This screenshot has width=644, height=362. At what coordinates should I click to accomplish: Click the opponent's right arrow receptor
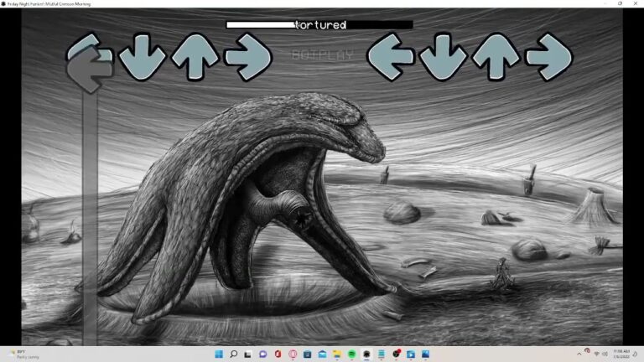pyautogui.click(x=249, y=57)
